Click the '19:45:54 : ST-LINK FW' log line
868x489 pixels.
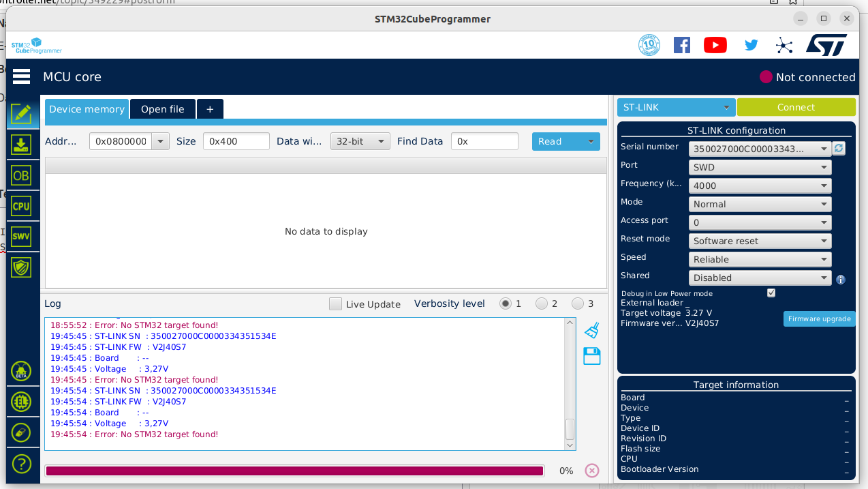click(x=119, y=402)
